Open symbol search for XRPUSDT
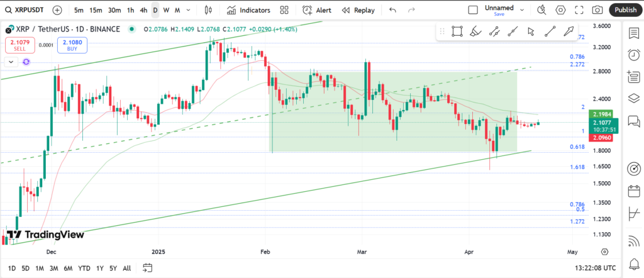 (x=24, y=10)
